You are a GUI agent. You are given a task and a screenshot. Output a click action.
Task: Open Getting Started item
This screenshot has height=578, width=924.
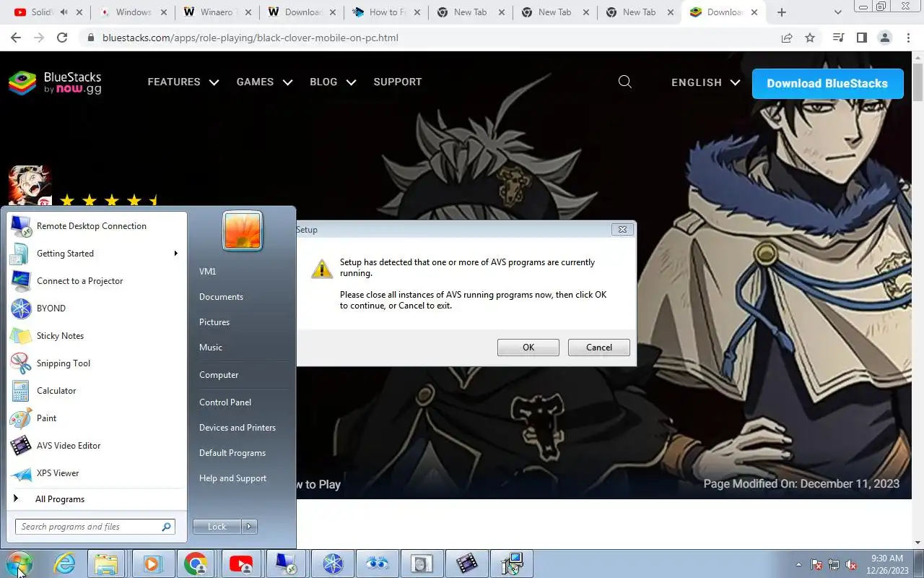coord(97,254)
